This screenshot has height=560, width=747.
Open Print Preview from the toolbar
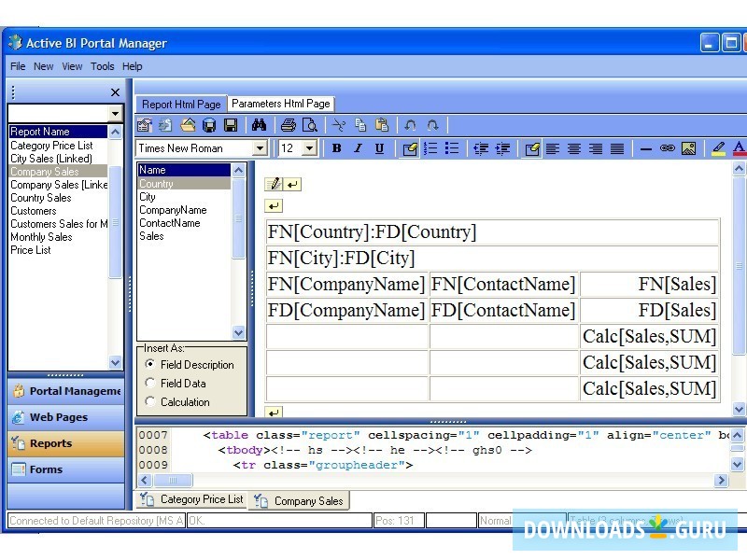309,124
